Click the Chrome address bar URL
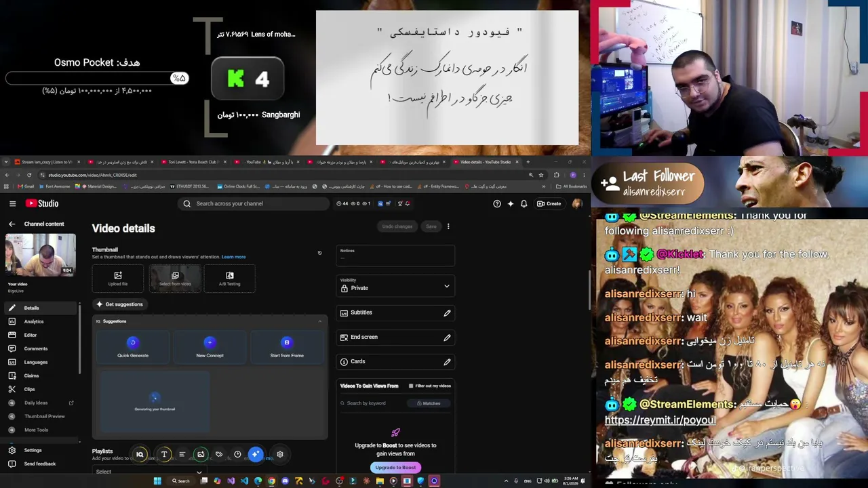 [x=92, y=175]
